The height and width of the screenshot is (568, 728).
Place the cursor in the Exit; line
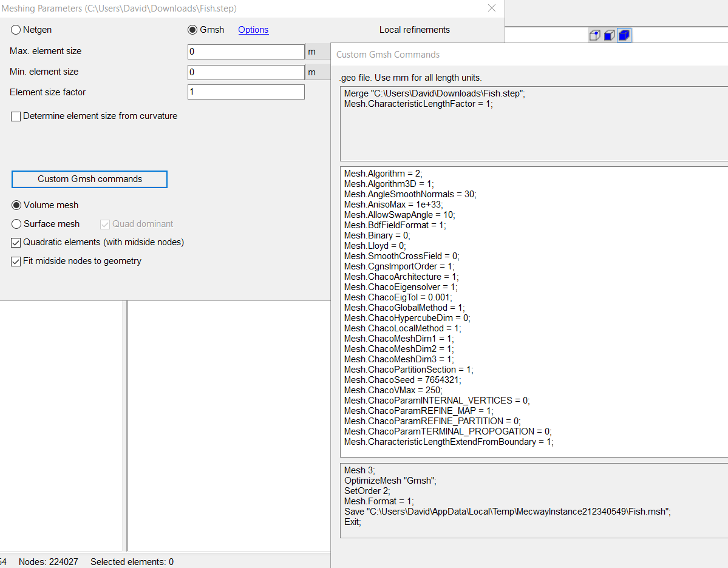[352, 522]
